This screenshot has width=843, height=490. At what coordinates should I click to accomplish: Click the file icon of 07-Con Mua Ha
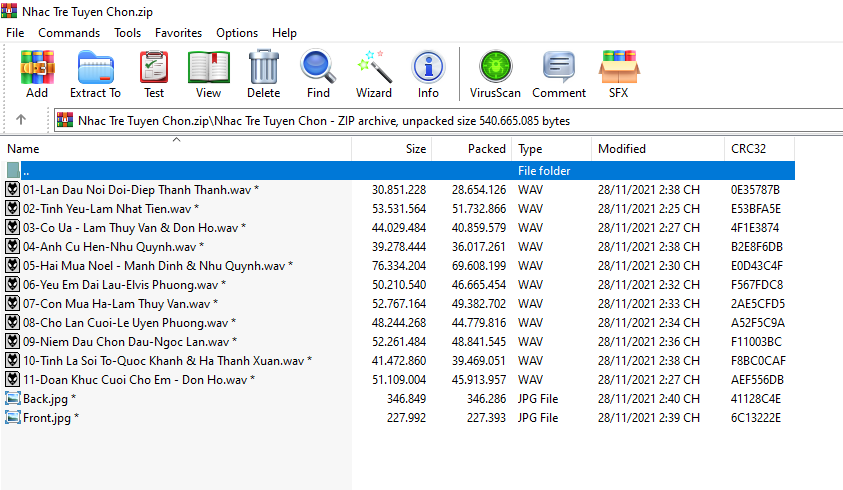pyautogui.click(x=12, y=303)
